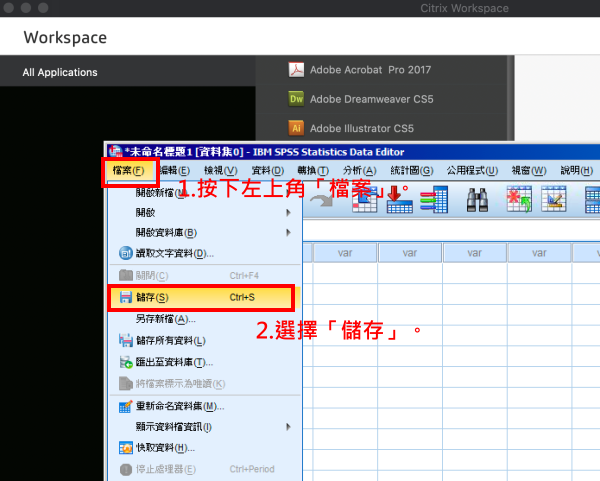Click the Go to Case toolbar icon

365,200
